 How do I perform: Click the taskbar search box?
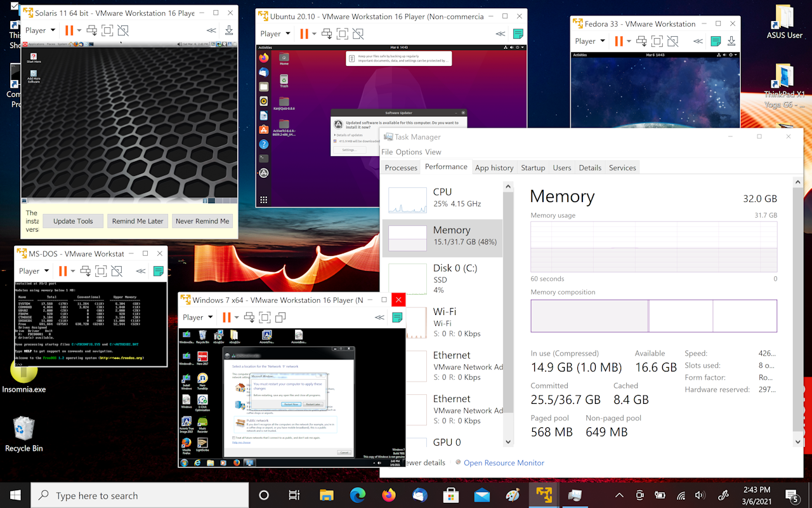point(139,495)
